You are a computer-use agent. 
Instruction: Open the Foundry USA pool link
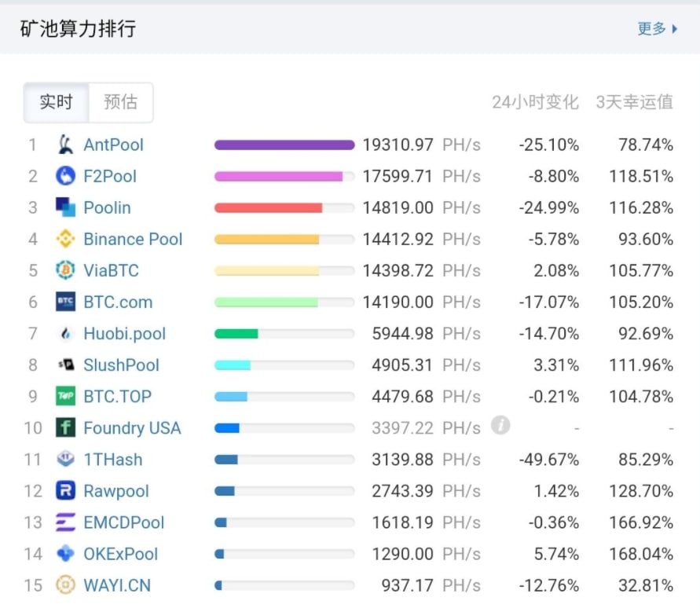click(132, 428)
